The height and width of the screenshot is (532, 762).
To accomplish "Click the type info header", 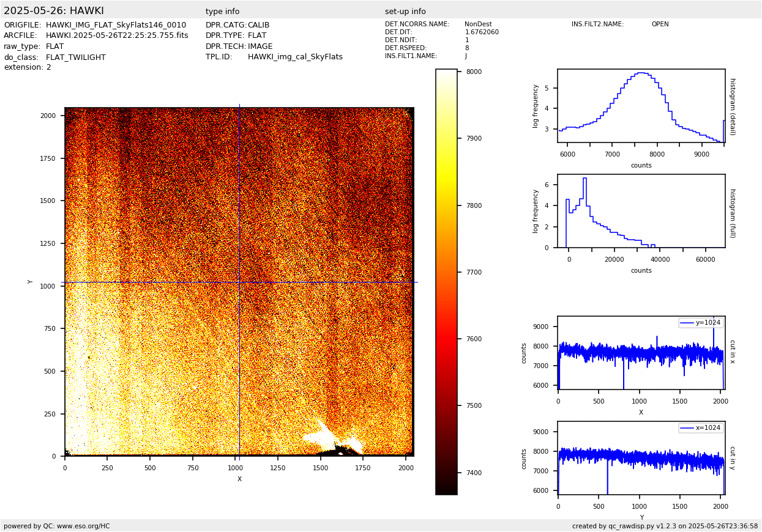I will (222, 12).
